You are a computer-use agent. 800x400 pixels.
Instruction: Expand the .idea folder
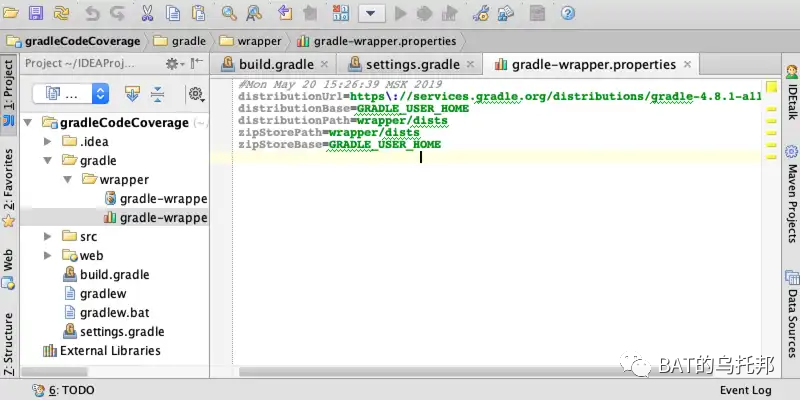tap(47, 141)
